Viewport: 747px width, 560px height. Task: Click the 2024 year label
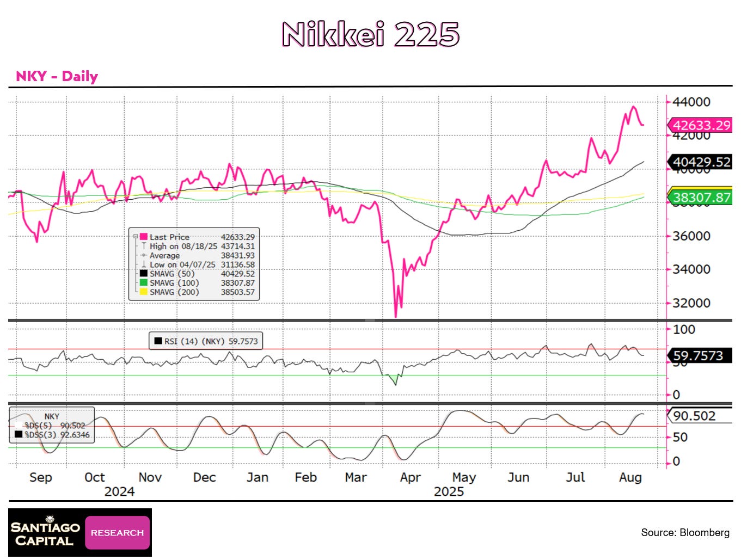[x=120, y=492]
